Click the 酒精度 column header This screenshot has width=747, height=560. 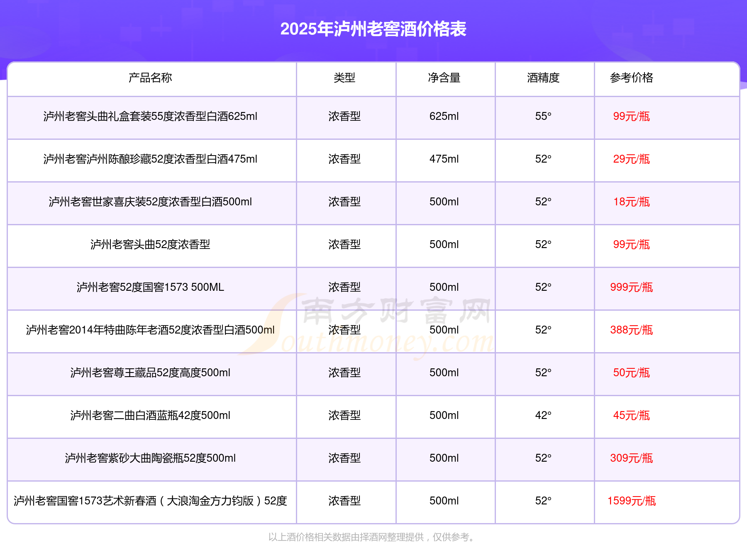point(543,78)
